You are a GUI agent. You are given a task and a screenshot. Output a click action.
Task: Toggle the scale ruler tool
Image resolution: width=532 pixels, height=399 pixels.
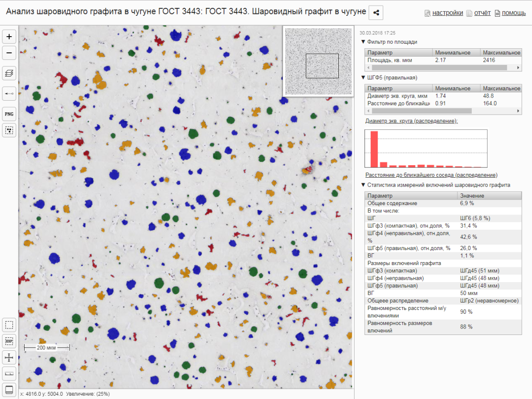coord(9,373)
